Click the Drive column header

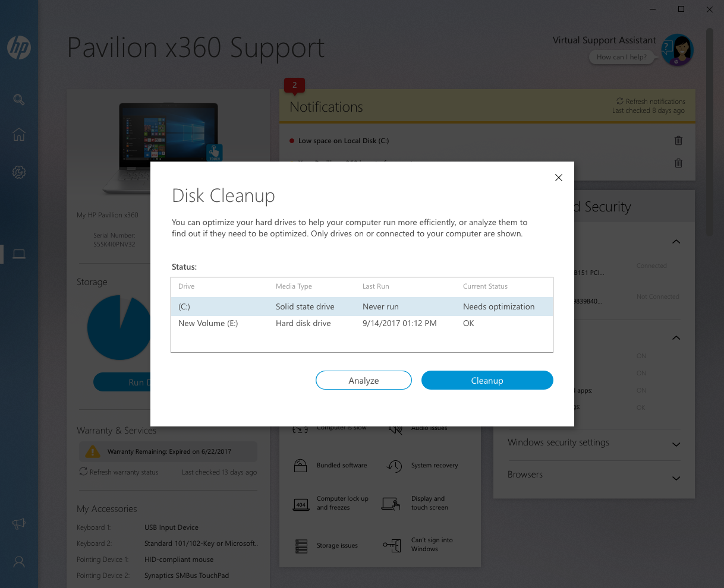(187, 286)
